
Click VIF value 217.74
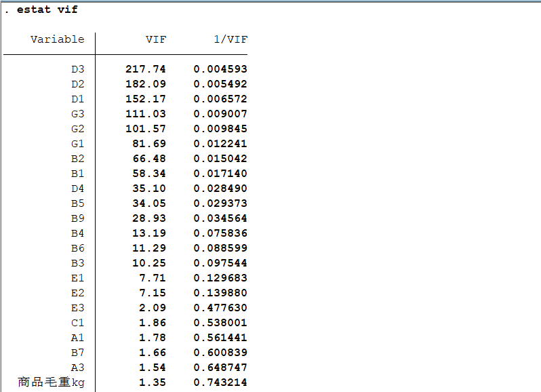coord(146,69)
